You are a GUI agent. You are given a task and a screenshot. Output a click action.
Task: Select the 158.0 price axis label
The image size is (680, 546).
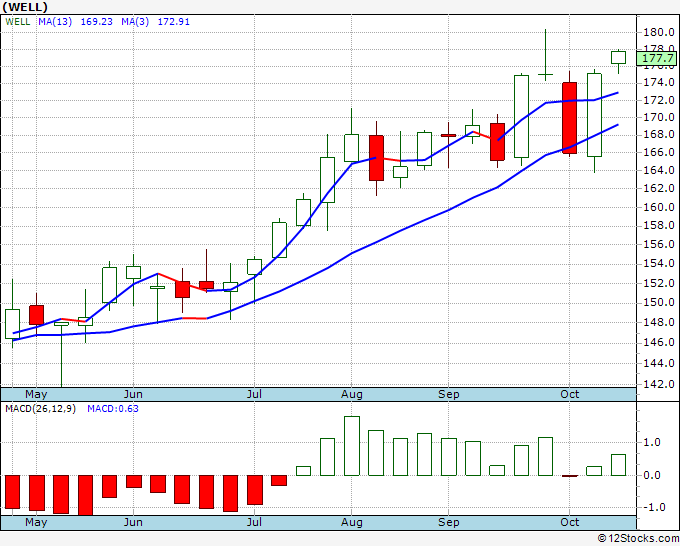659,225
